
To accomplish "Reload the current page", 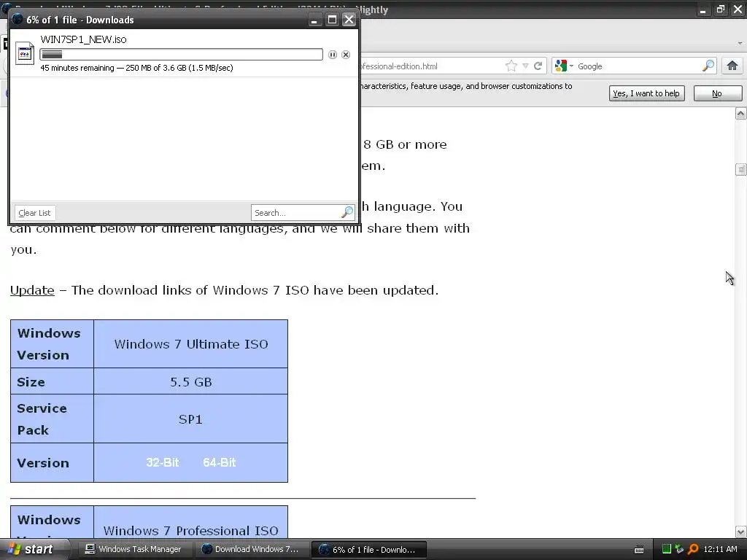I will pos(538,66).
